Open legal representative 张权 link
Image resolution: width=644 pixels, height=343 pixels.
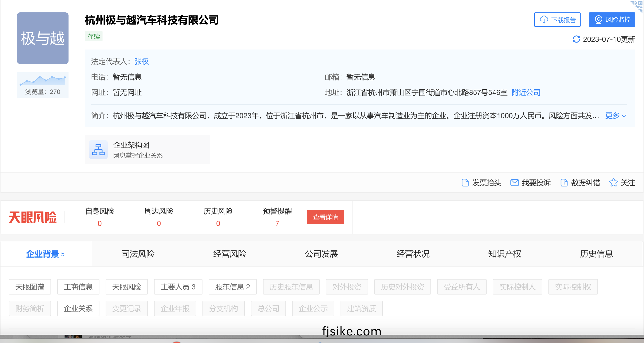coord(141,61)
